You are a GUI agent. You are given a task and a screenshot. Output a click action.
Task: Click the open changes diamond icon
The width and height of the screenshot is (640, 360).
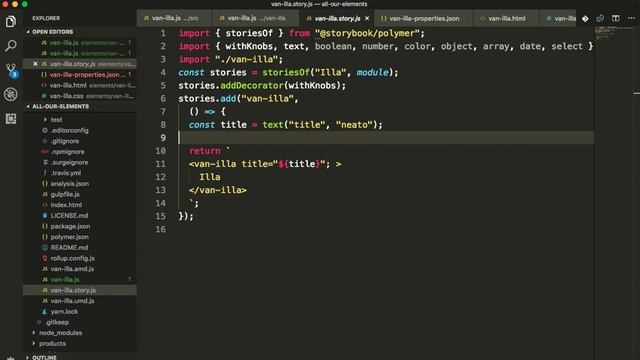585,18
